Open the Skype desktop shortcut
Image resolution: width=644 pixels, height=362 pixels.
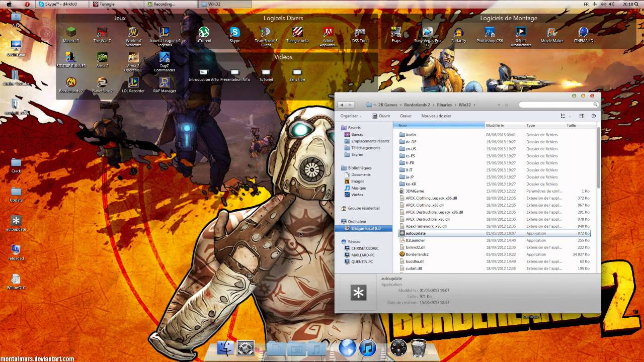point(235,34)
